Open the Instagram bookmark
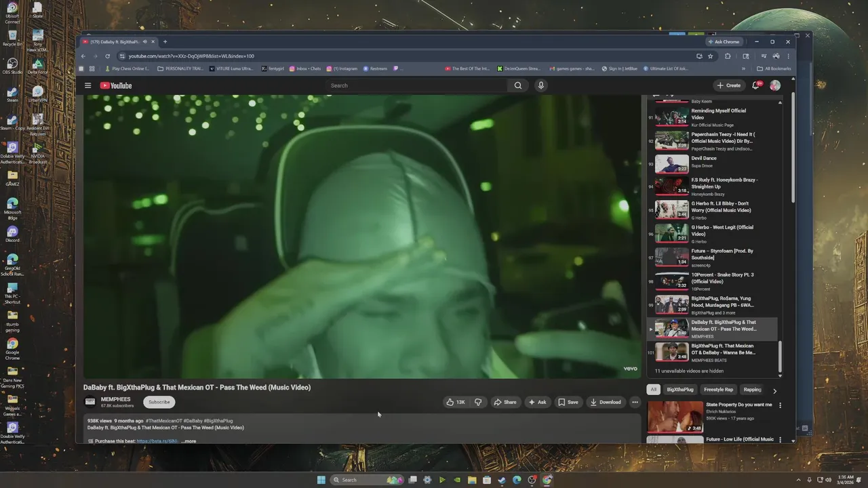 pyautogui.click(x=342, y=68)
